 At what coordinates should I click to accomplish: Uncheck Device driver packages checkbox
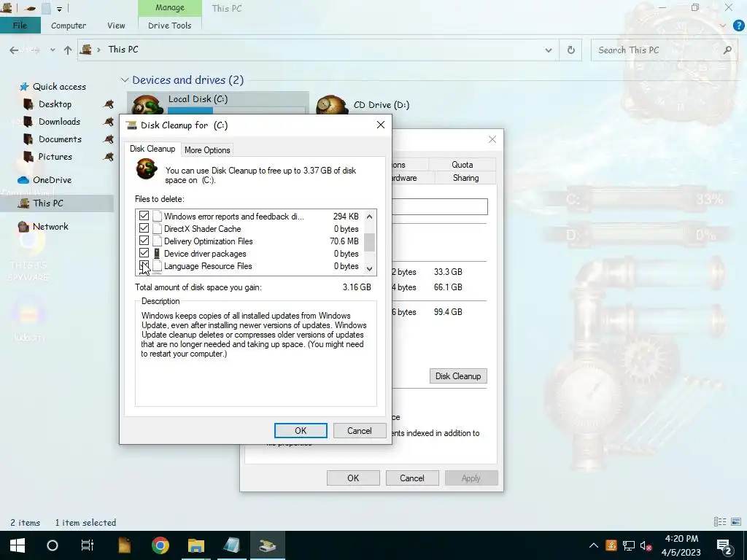click(144, 253)
